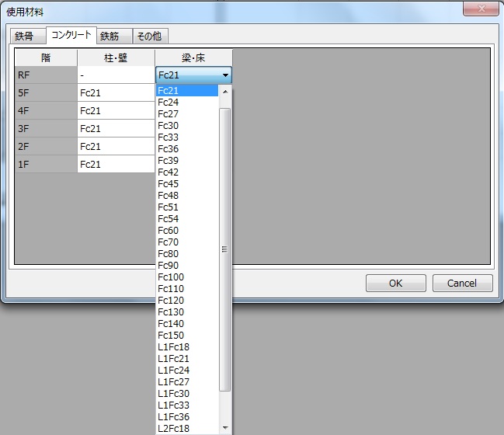Select the コンクリート tab
Screen dimensions: 504x435
(71, 35)
